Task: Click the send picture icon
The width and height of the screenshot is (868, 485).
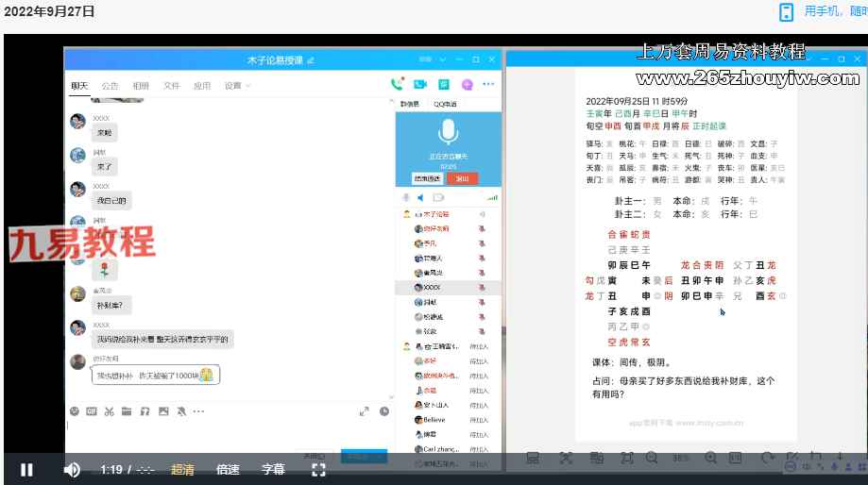Action: [163, 411]
